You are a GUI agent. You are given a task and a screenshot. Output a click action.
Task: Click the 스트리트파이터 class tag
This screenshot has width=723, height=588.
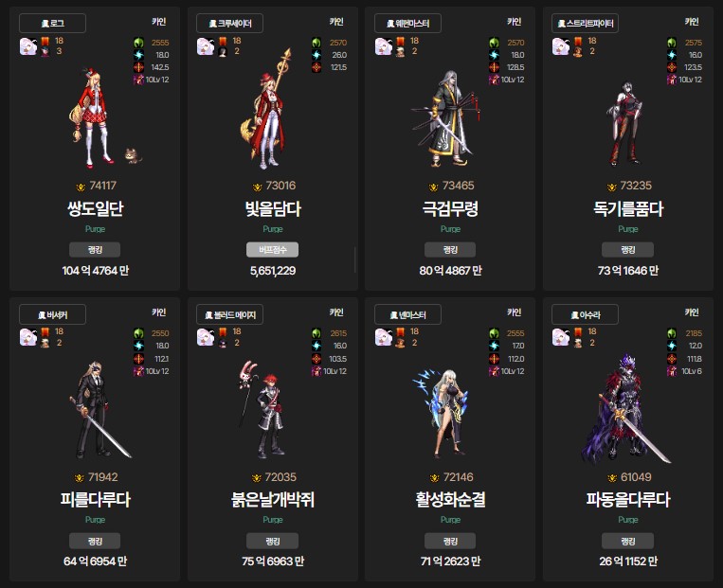(586, 23)
